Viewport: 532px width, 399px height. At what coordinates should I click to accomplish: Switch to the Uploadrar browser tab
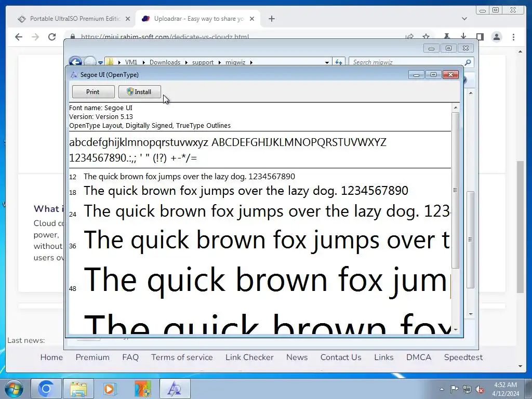198,19
